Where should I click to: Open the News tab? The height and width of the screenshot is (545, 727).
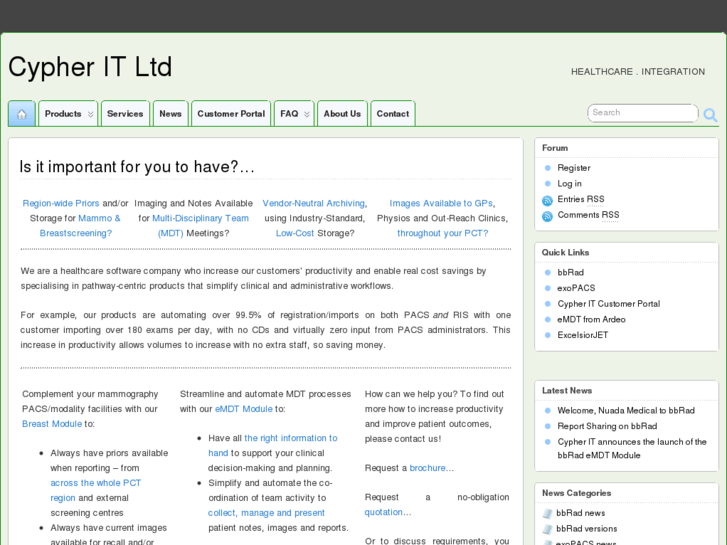point(171,114)
